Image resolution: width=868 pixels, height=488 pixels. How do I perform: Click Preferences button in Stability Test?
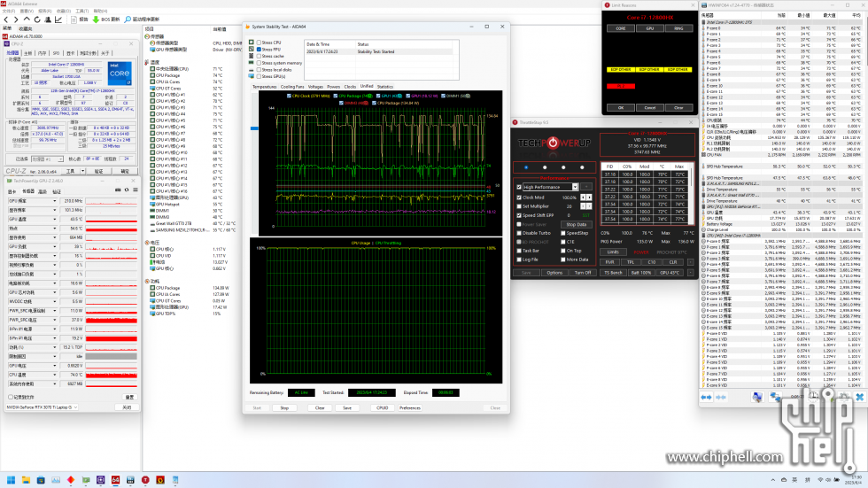click(409, 407)
